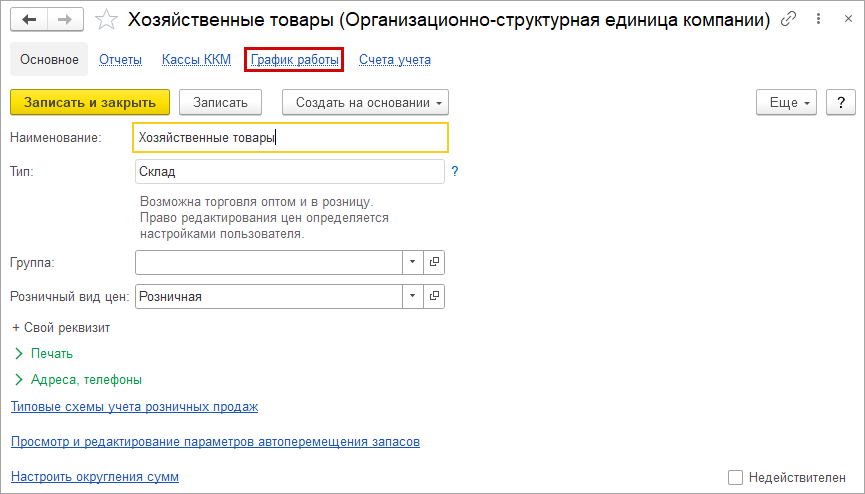Open the Группа dropdown list
The width and height of the screenshot is (865, 494).
(414, 262)
